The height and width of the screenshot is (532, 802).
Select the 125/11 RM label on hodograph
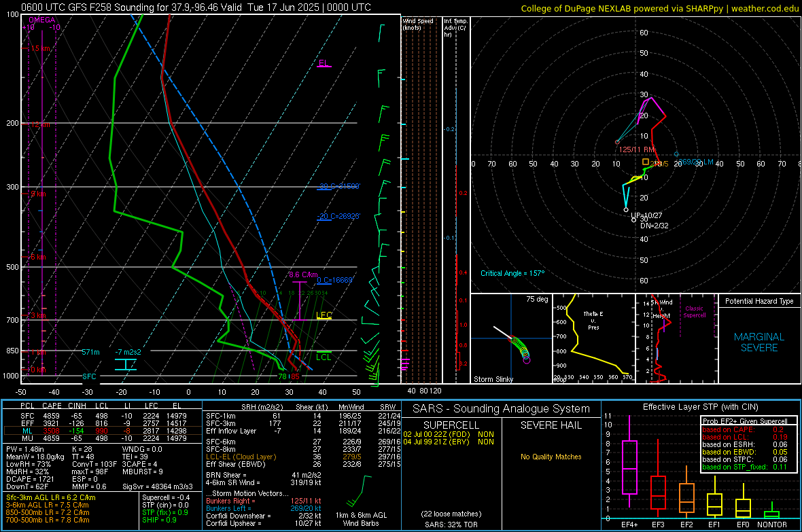pyautogui.click(x=636, y=149)
